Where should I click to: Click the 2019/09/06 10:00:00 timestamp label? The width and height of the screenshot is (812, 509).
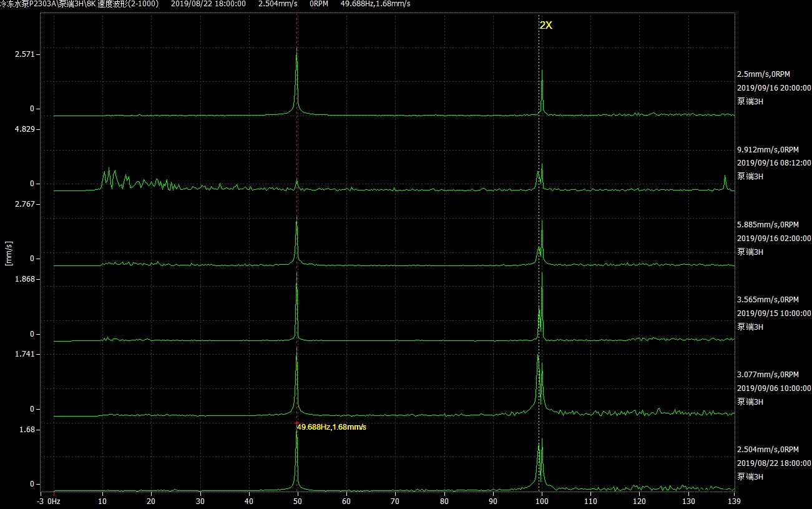click(774, 388)
